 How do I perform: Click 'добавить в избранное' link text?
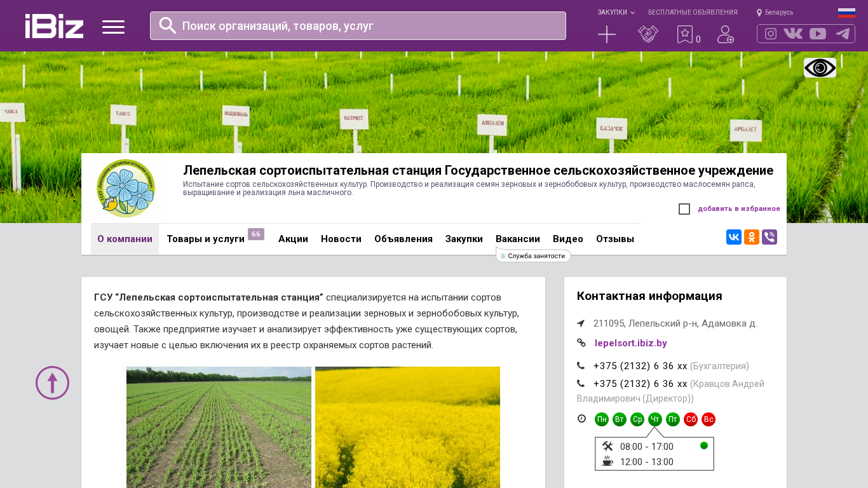pos(739,208)
